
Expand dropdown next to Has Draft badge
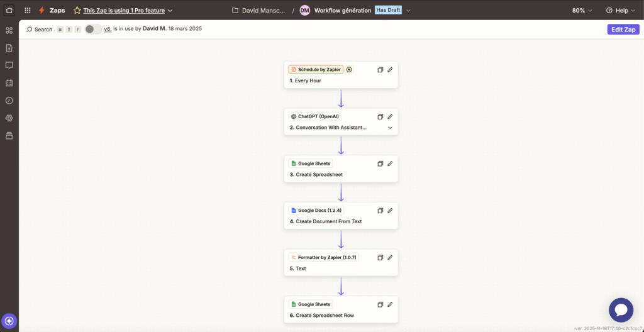click(409, 11)
